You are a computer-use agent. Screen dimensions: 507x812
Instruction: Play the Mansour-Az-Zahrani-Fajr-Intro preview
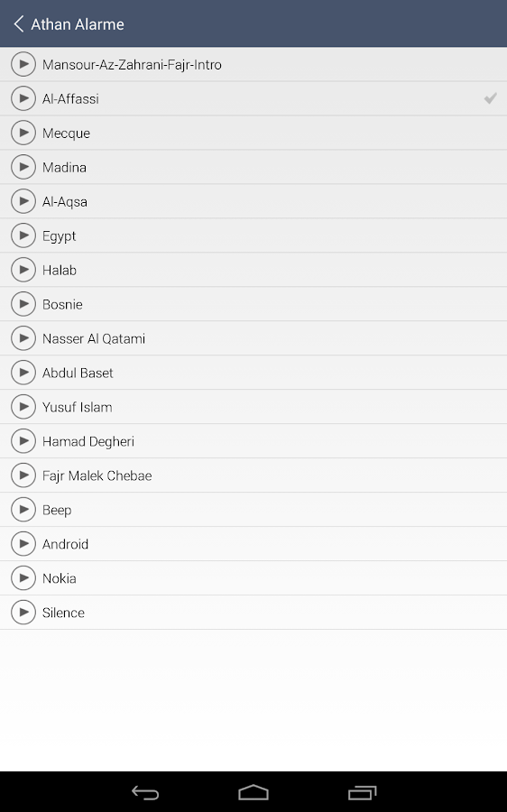(x=23, y=64)
